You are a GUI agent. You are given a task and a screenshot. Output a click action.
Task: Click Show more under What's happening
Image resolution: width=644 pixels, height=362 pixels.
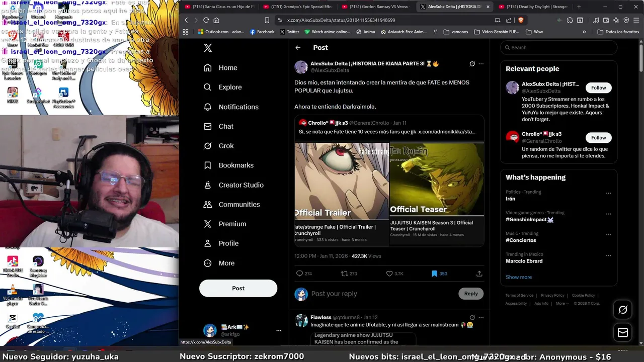coord(518,277)
